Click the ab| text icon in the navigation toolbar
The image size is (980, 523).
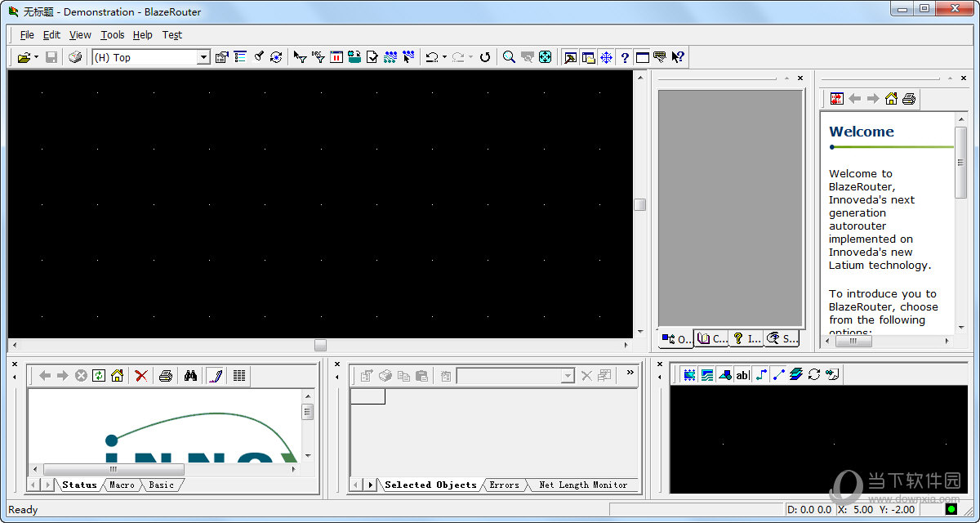pos(742,375)
